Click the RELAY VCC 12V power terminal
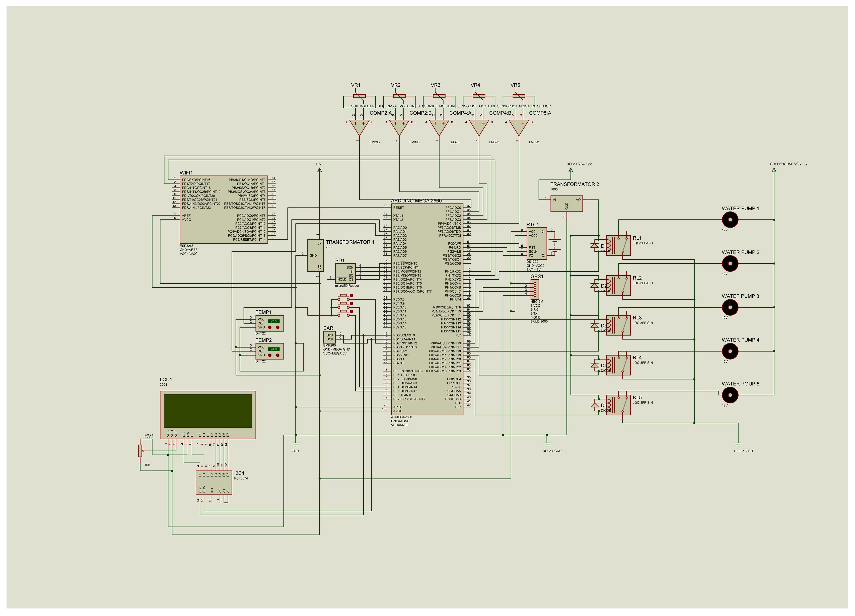This screenshot has width=855, height=616. click(571, 170)
